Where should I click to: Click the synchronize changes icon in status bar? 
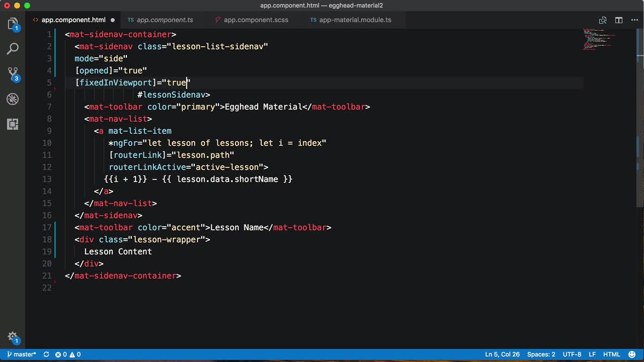(46, 354)
